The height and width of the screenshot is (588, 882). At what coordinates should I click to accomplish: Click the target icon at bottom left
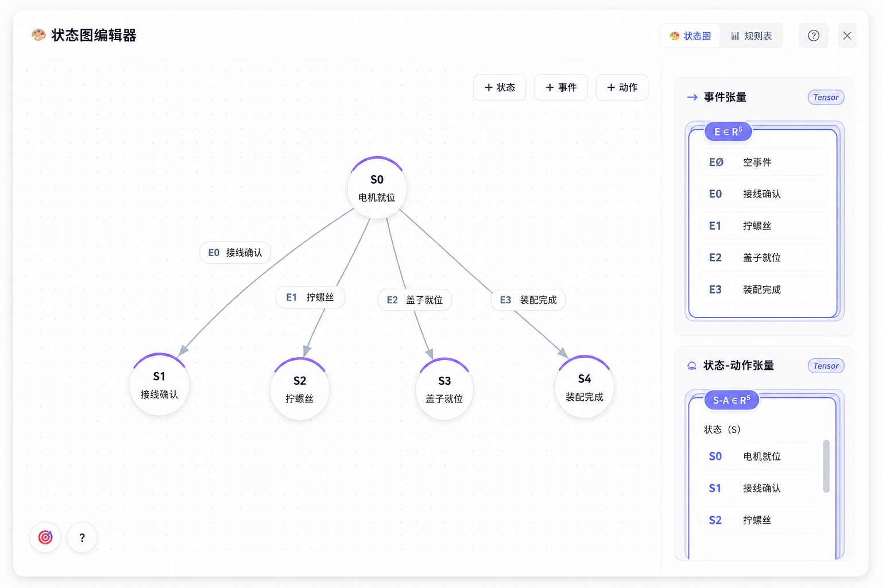point(45,537)
